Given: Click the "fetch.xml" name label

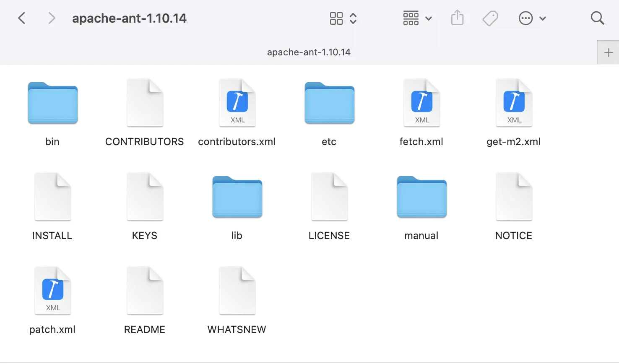Looking at the screenshot, I should (x=421, y=142).
